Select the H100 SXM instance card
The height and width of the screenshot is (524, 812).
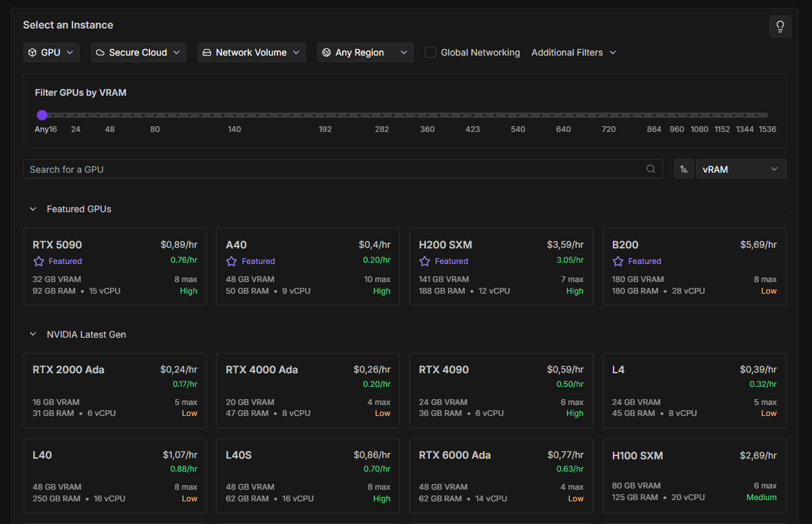coord(694,475)
